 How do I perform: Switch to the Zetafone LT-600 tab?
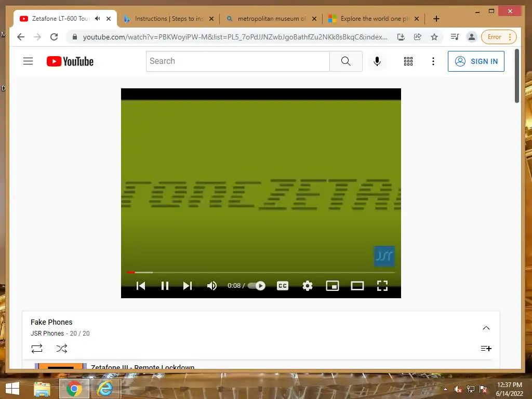tap(61, 19)
